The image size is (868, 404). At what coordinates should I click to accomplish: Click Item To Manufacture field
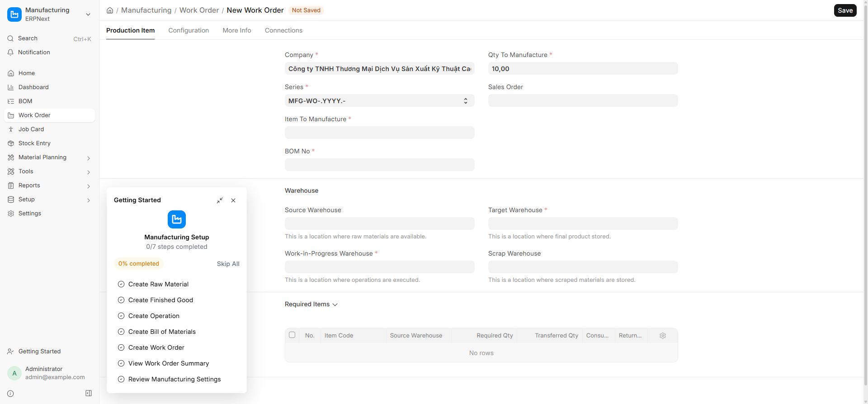pos(380,133)
